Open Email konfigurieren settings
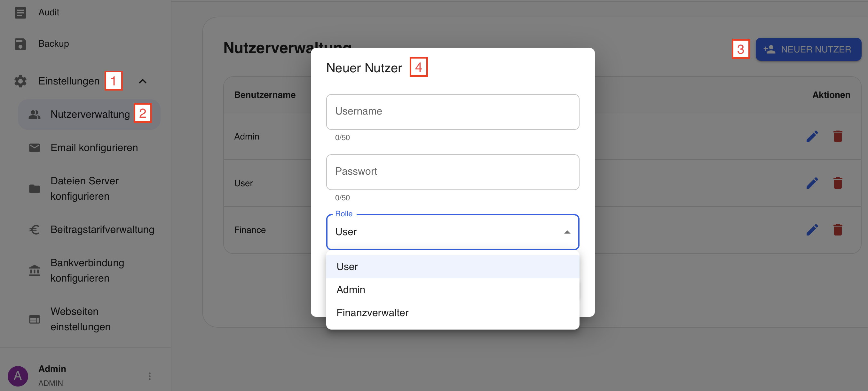The width and height of the screenshot is (868, 391). click(89, 148)
